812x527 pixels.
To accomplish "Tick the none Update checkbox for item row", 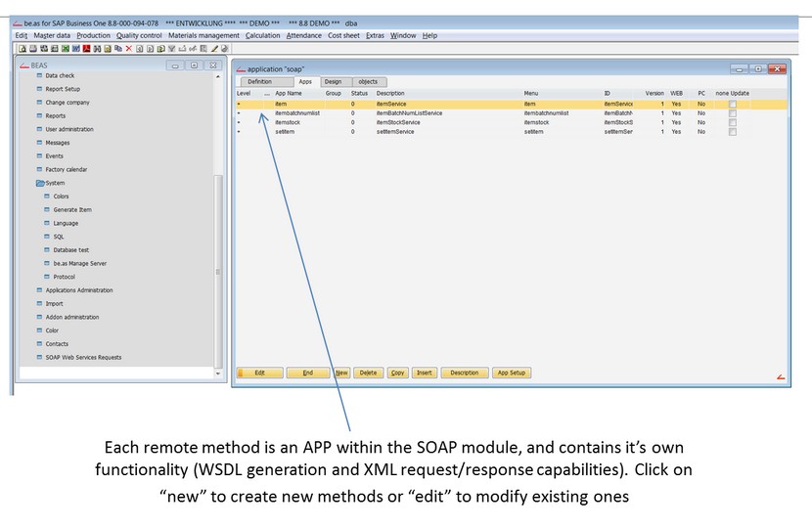I will tap(732, 104).
